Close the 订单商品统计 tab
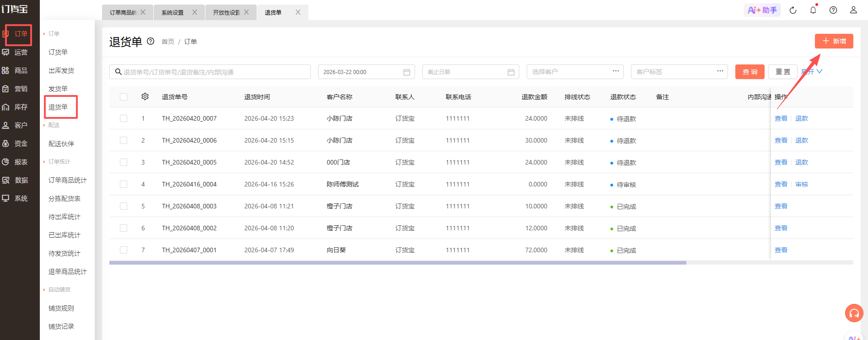 pos(143,12)
